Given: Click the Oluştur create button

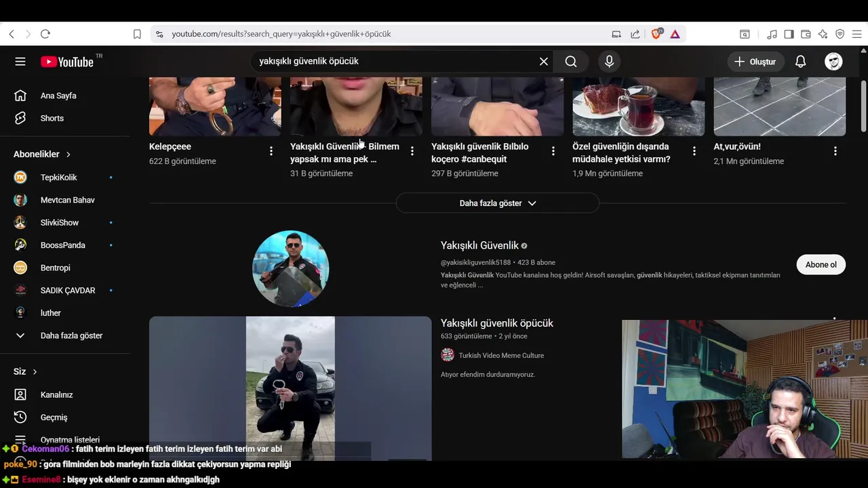Looking at the screenshot, I should [755, 62].
